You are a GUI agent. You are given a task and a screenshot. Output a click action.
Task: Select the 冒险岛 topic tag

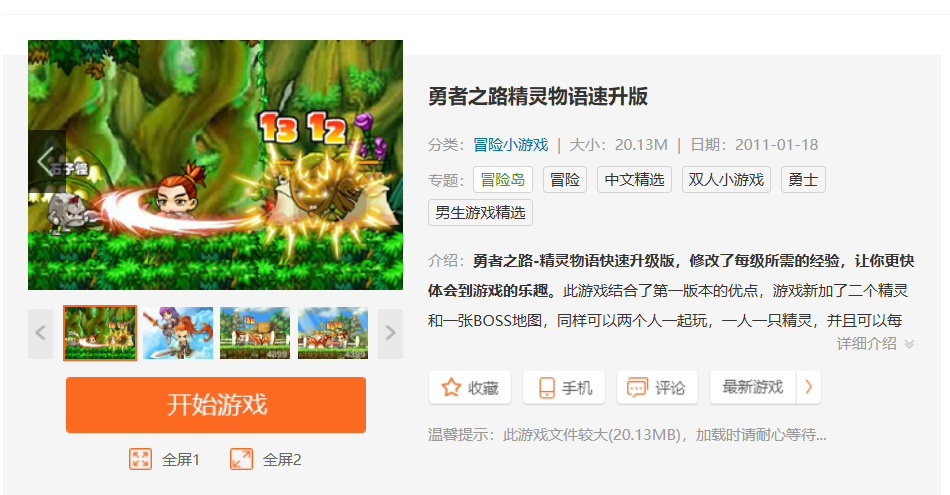click(503, 179)
